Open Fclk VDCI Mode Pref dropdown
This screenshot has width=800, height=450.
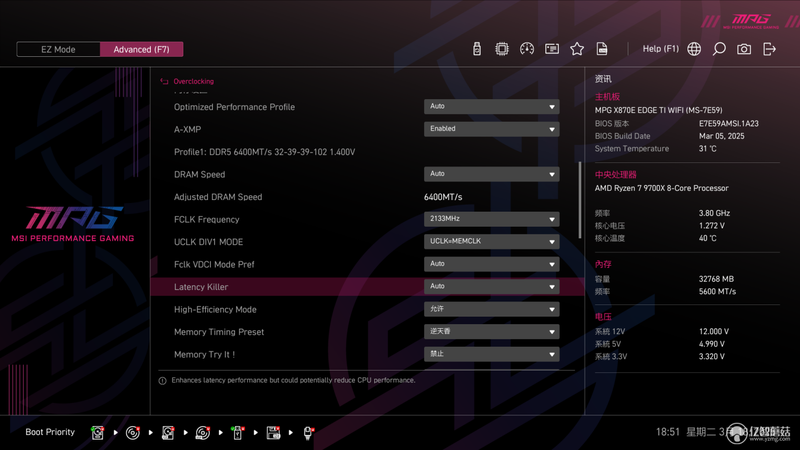pyautogui.click(x=491, y=264)
